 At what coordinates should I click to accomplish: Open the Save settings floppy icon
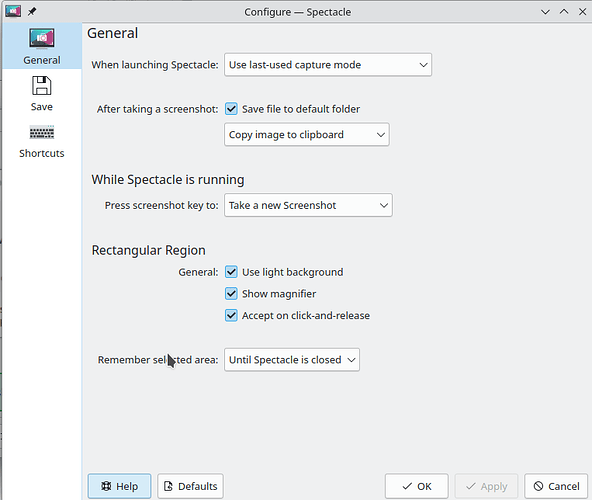(x=42, y=85)
